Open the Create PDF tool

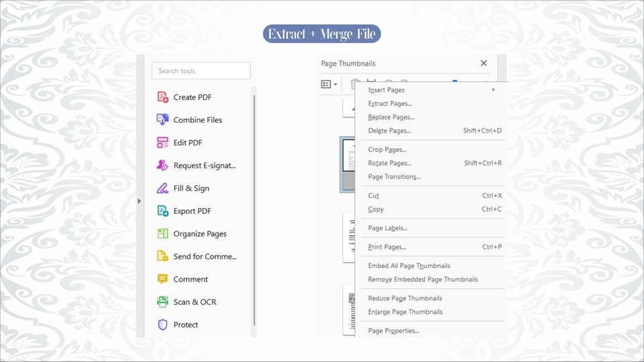(184, 97)
